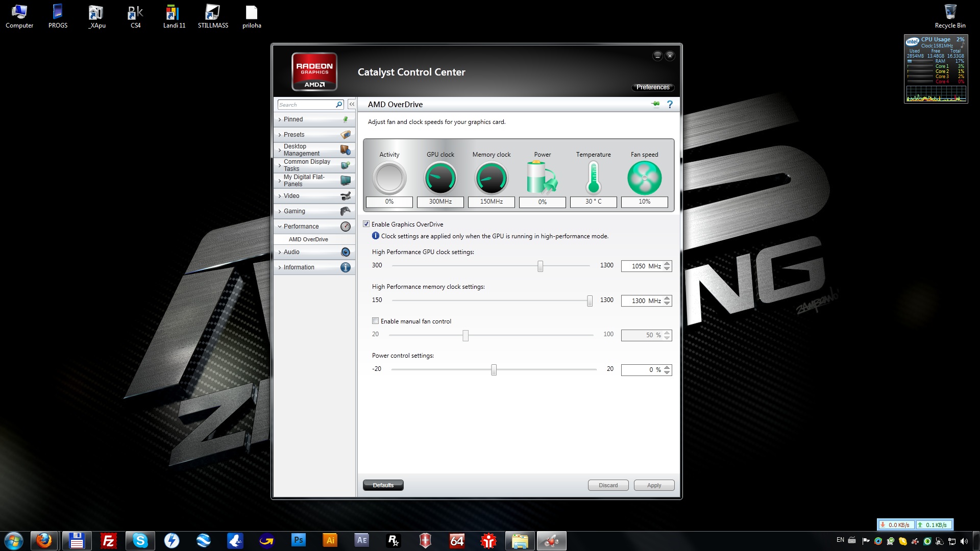The height and width of the screenshot is (551, 980).
Task: Click the Information icon in sidebar
Action: pos(346,267)
